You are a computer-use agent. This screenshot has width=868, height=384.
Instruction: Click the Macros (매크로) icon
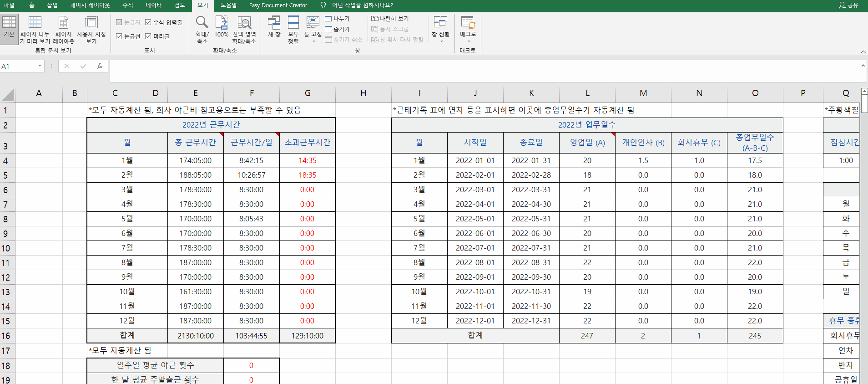click(468, 22)
